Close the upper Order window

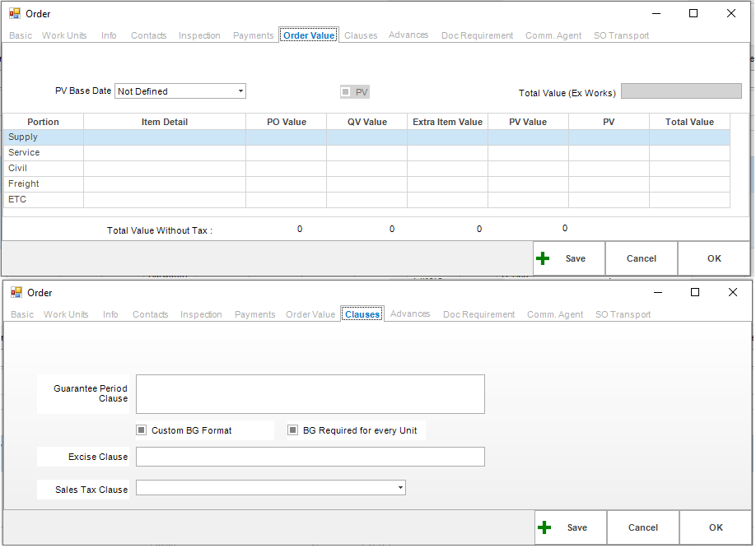731,13
